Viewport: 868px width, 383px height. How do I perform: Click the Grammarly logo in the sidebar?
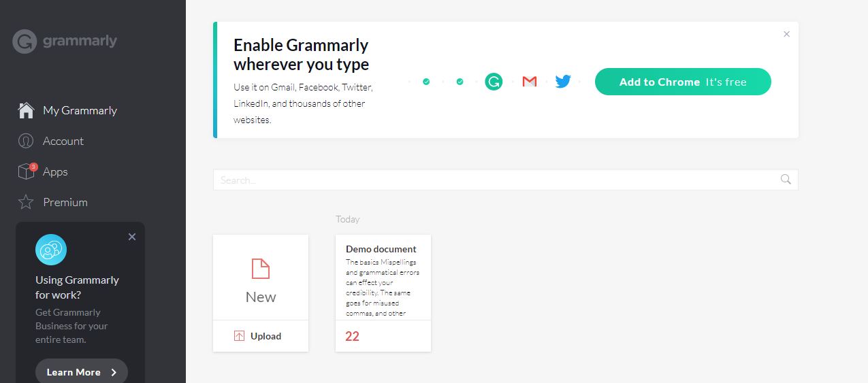tap(65, 41)
